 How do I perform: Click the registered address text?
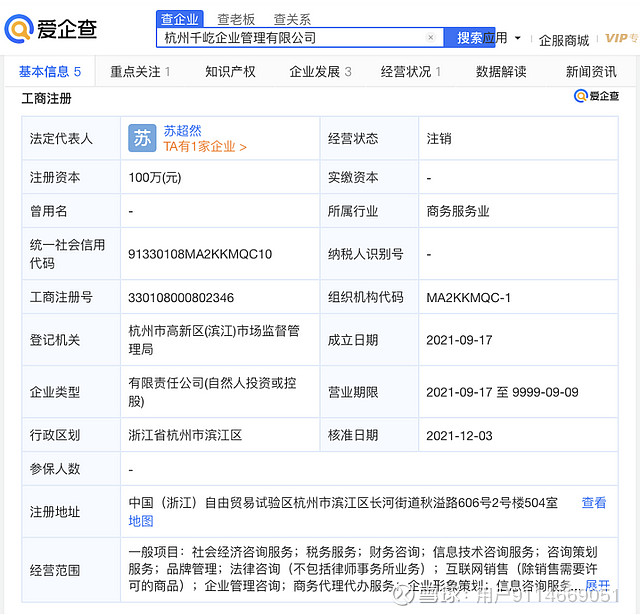pyautogui.click(x=343, y=503)
